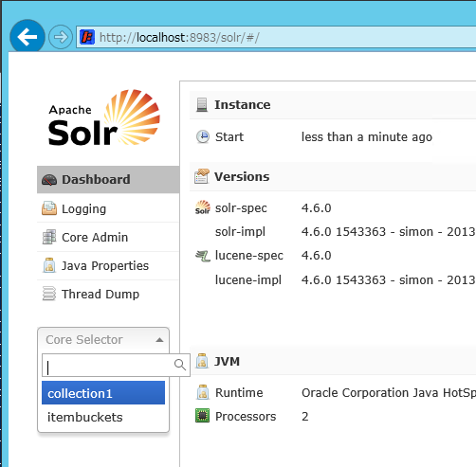Open the Thread Dump page
The width and height of the screenshot is (476, 467).
(x=108, y=294)
